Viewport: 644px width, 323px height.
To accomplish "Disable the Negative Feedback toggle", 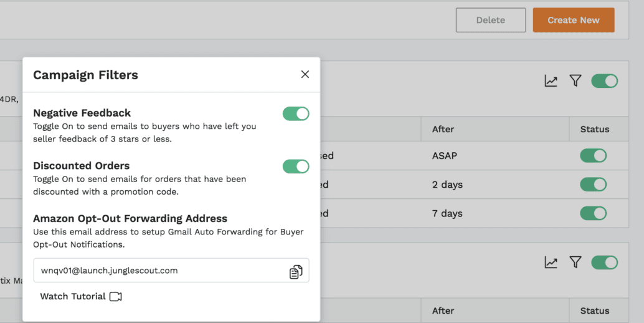I will click(x=296, y=113).
